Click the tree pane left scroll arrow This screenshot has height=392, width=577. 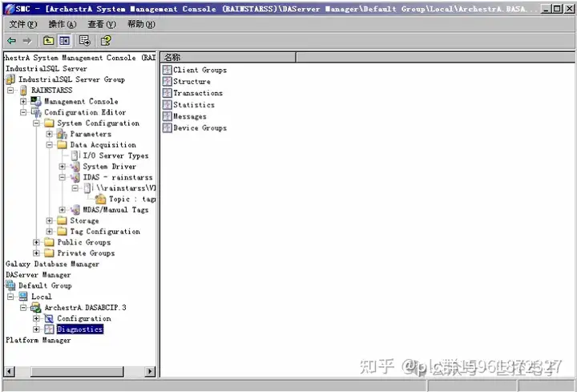[10, 371]
